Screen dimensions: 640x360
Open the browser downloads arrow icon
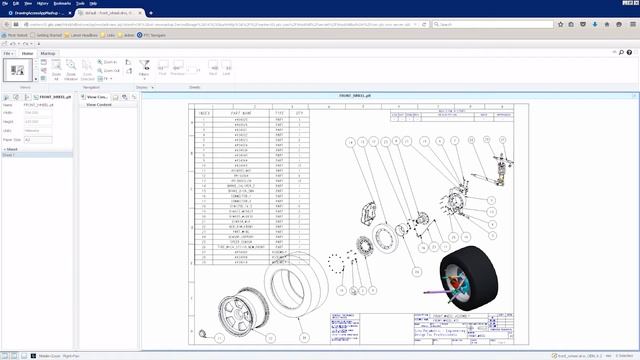coord(595,24)
